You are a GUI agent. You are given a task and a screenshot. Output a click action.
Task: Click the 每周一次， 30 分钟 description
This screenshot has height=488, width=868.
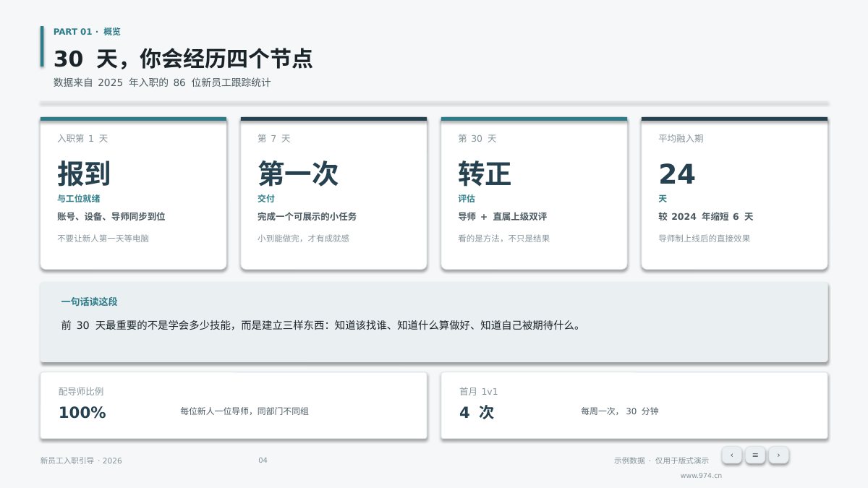pyautogui.click(x=620, y=411)
